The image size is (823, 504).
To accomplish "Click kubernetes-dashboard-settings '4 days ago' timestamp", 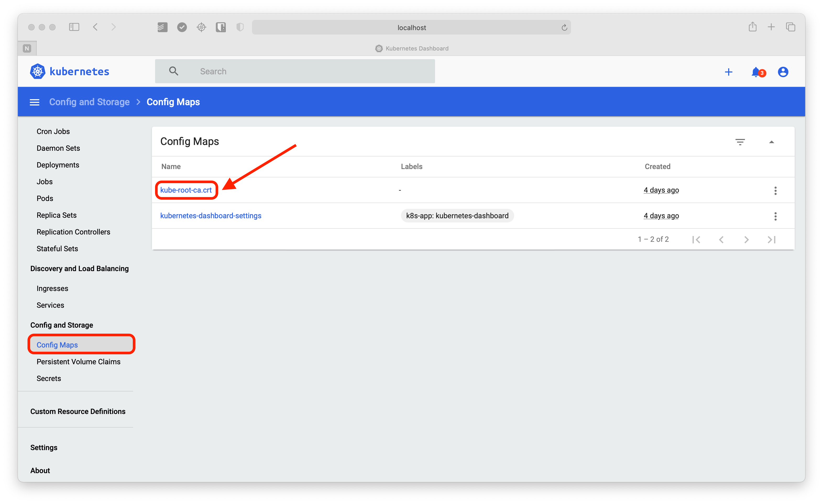I will pos(661,216).
